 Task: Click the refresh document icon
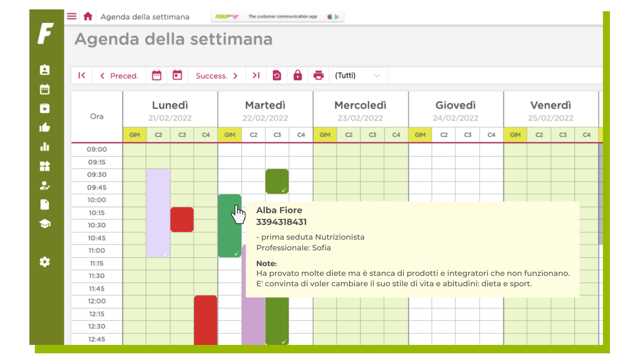(x=277, y=75)
